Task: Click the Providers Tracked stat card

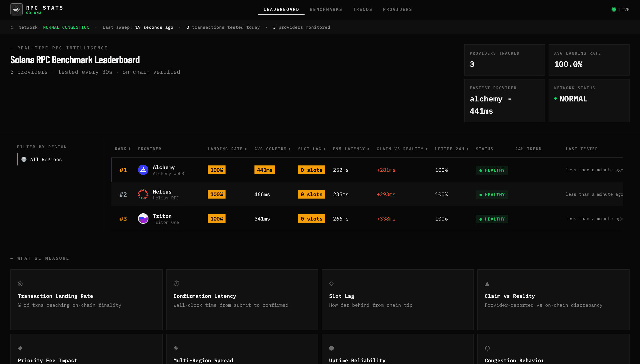Action: 504,60
